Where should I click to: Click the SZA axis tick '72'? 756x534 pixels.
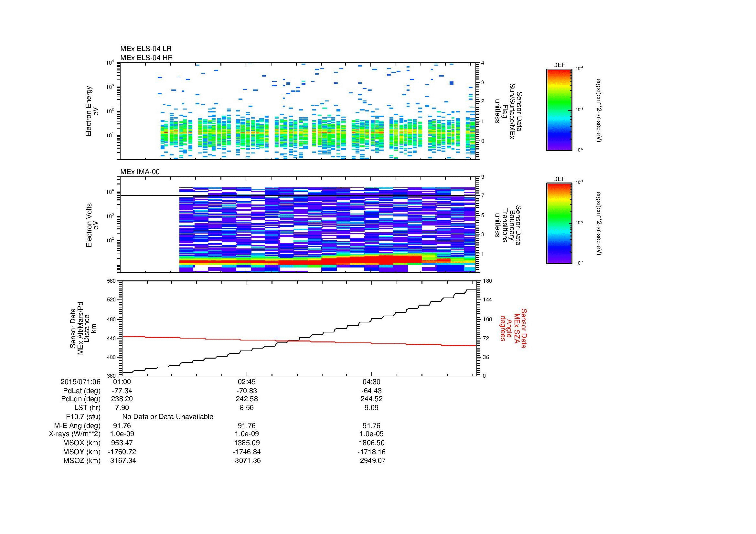coord(486,338)
